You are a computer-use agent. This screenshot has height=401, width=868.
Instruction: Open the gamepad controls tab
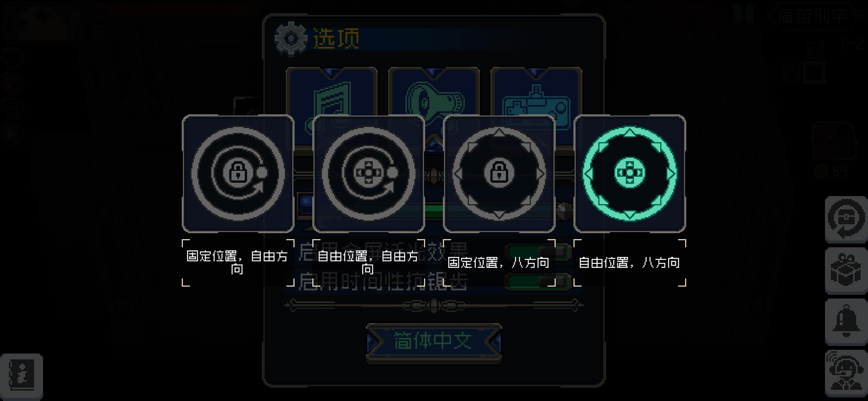click(x=536, y=91)
